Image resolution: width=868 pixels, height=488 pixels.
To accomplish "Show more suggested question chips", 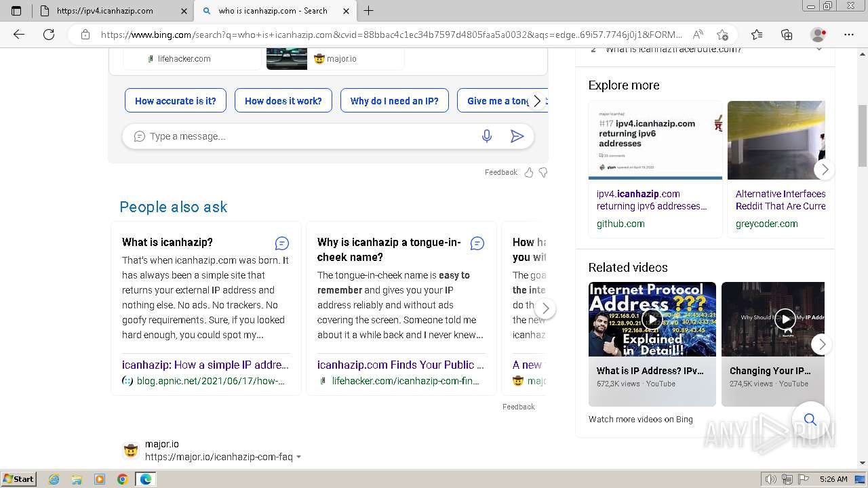I will point(537,101).
